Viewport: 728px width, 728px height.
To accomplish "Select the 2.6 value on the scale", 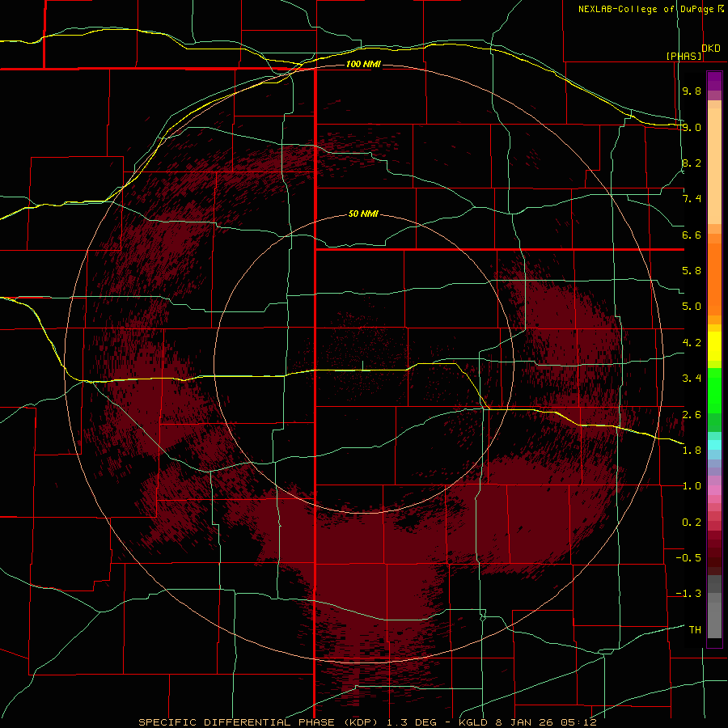I will [692, 415].
